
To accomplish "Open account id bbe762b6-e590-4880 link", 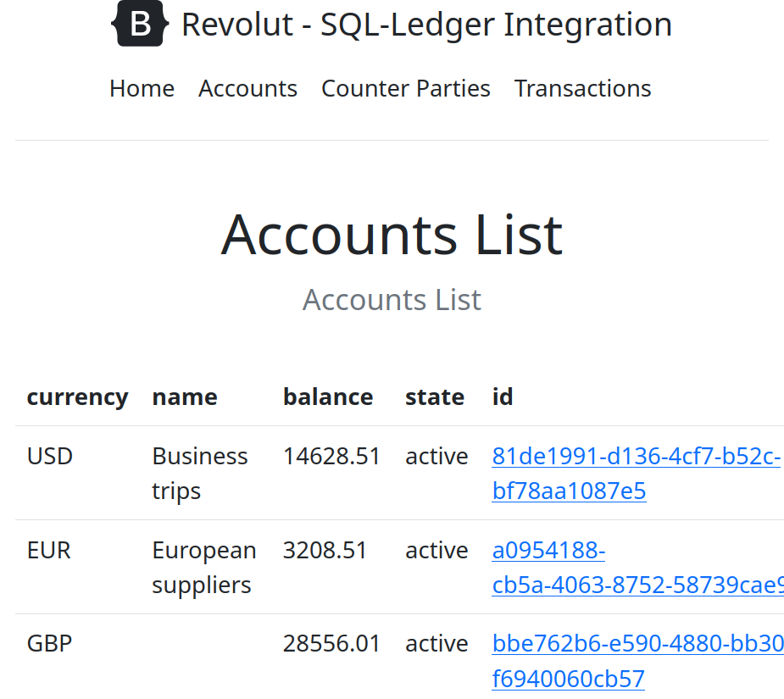I will coord(637,661).
